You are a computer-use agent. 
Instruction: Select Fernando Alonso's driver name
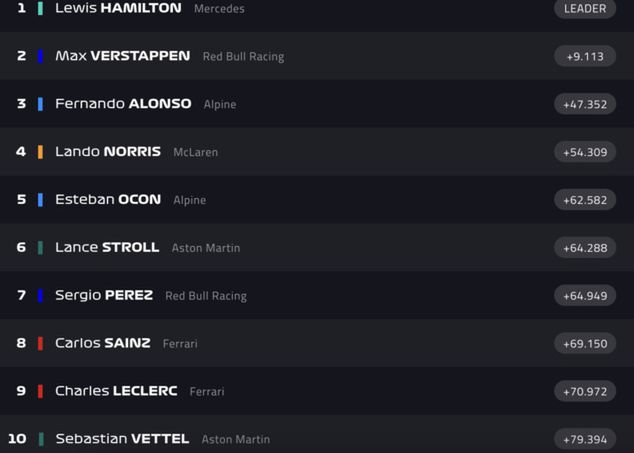point(123,104)
